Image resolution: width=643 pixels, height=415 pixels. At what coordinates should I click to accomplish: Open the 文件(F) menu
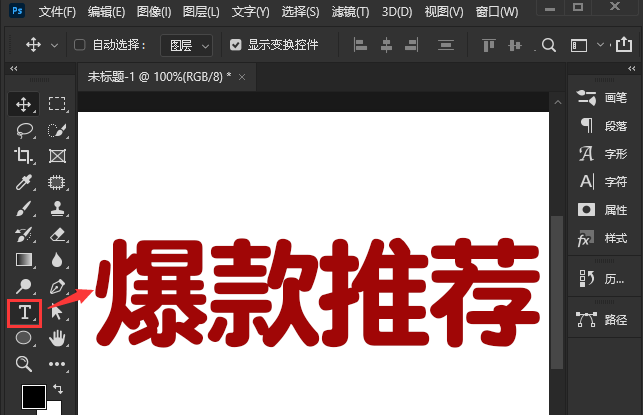[x=57, y=12]
